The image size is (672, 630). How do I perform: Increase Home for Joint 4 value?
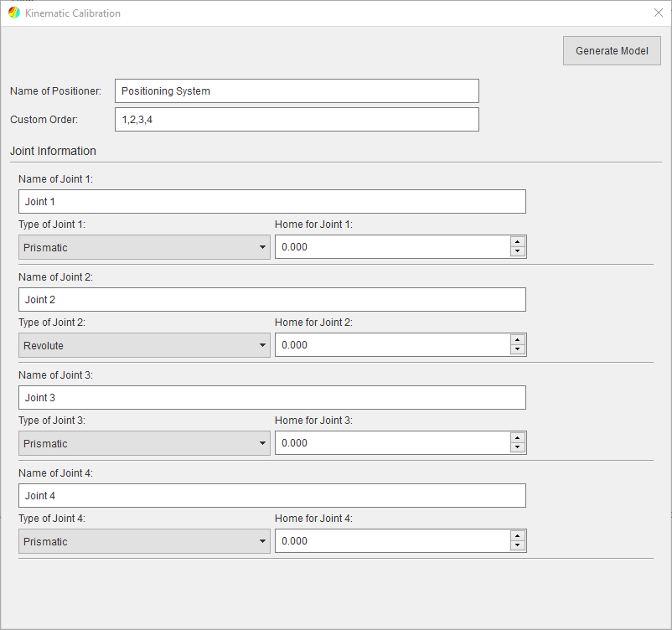(518, 536)
